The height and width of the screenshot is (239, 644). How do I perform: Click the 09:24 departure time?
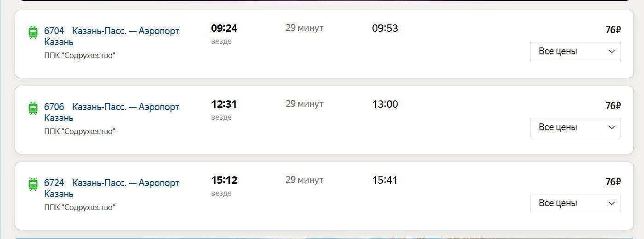[224, 29]
